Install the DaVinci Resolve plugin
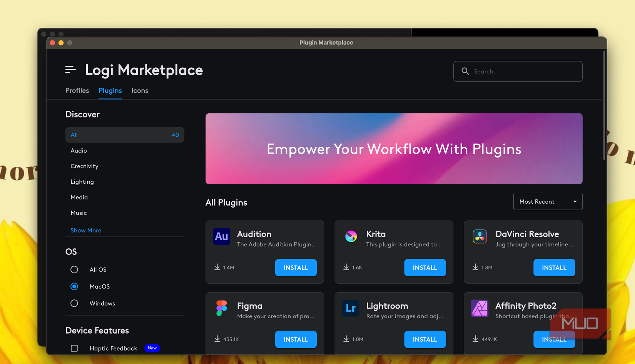The height and width of the screenshot is (364, 635). pyautogui.click(x=554, y=268)
